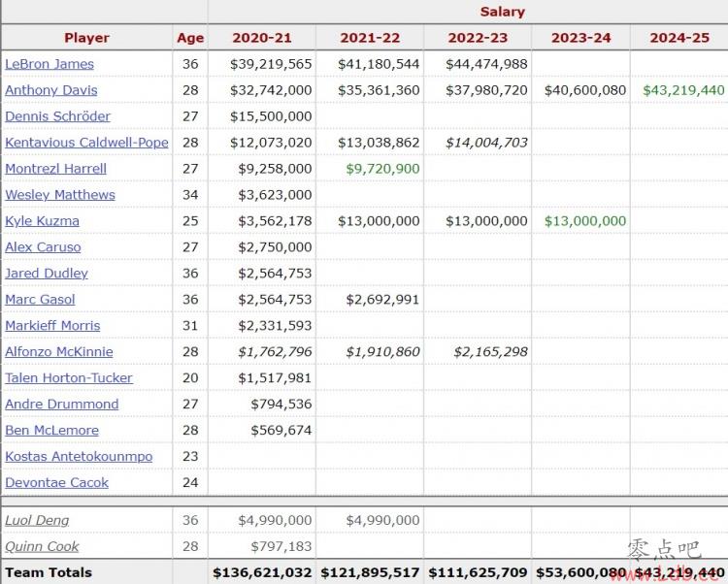
Task: Click Anthony Davis's green 2024-25 salary
Action: (x=684, y=90)
